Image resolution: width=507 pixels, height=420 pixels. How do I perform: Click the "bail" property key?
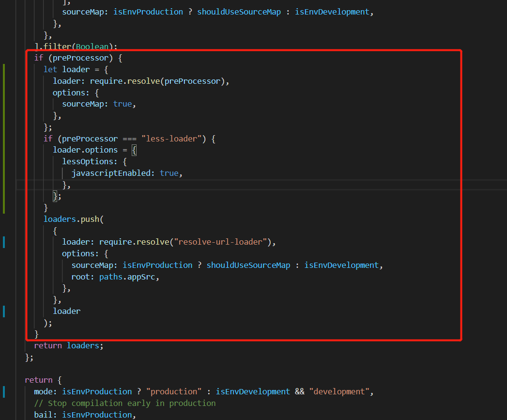(43, 415)
